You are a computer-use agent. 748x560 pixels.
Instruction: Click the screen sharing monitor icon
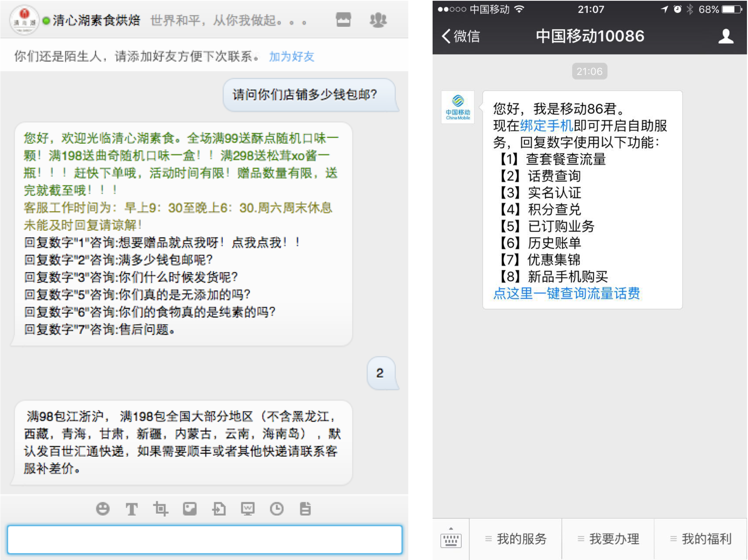248,509
